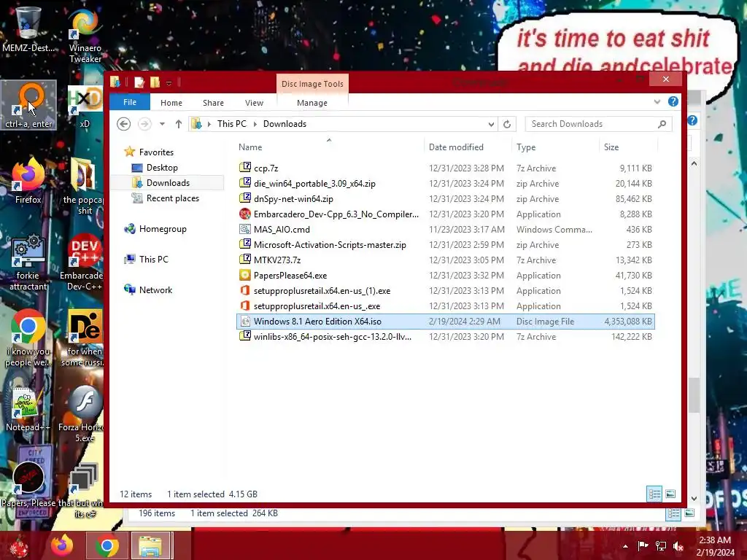
Task: Click File Explorer taskbar button
Action: [x=150, y=545]
